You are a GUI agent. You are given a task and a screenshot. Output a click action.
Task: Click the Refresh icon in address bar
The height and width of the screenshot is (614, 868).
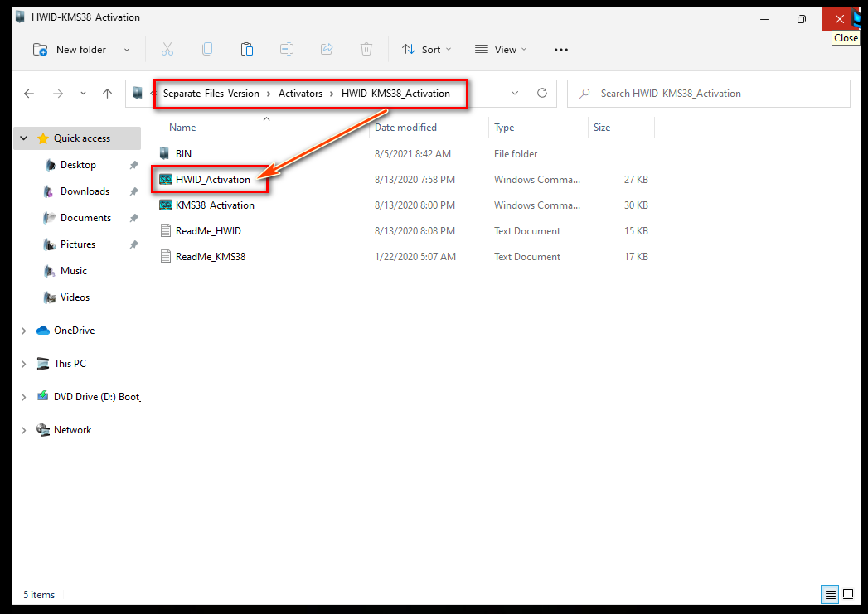pyautogui.click(x=542, y=93)
